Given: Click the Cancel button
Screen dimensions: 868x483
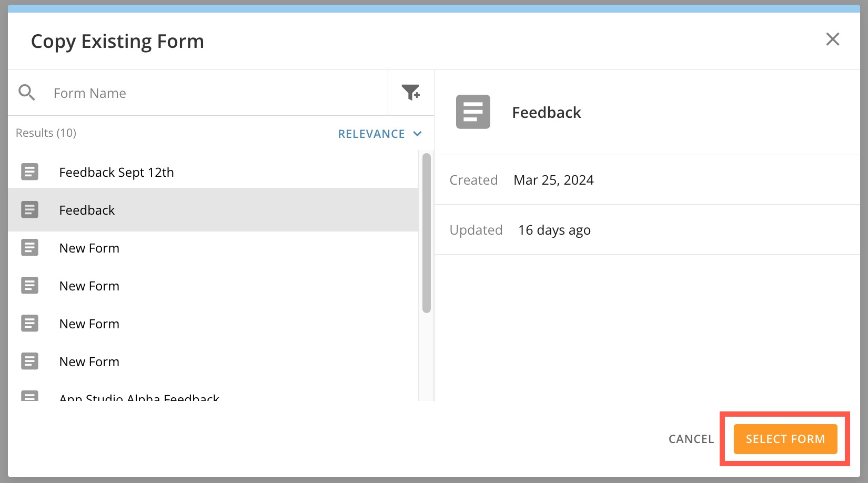Looking at the screenshot, I should click(691, 439).
